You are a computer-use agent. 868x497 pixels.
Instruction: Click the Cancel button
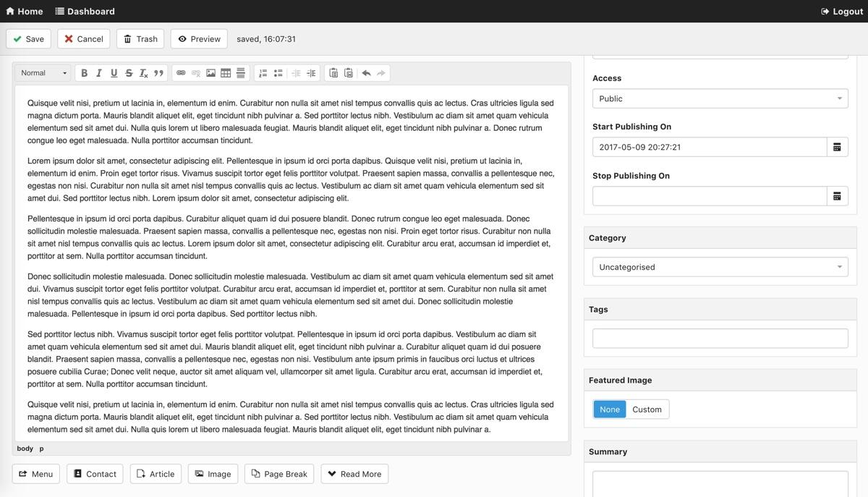click(84, 39)
